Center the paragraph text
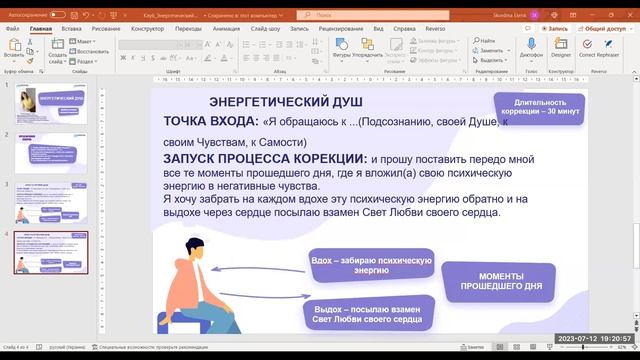The width and height of the screenshot is (640, 360). (256, 58)
